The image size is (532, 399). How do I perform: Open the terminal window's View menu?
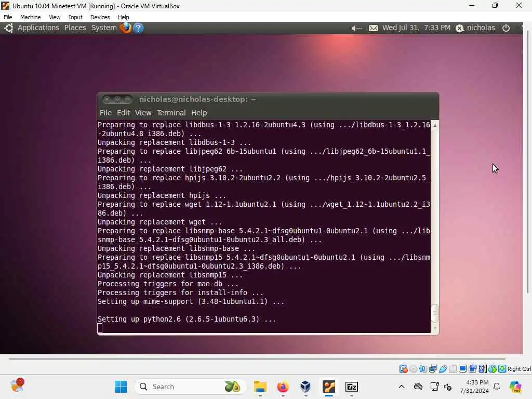143,113
